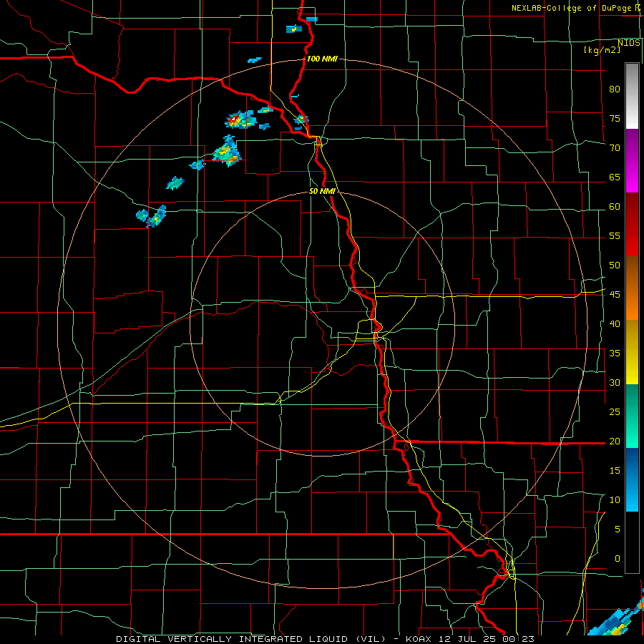Select the blue segment of the color scale

(632, 479)
